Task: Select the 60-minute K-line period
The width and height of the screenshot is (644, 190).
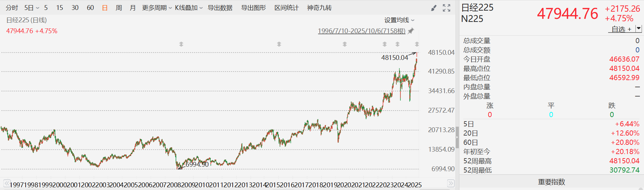Action: 90,8
